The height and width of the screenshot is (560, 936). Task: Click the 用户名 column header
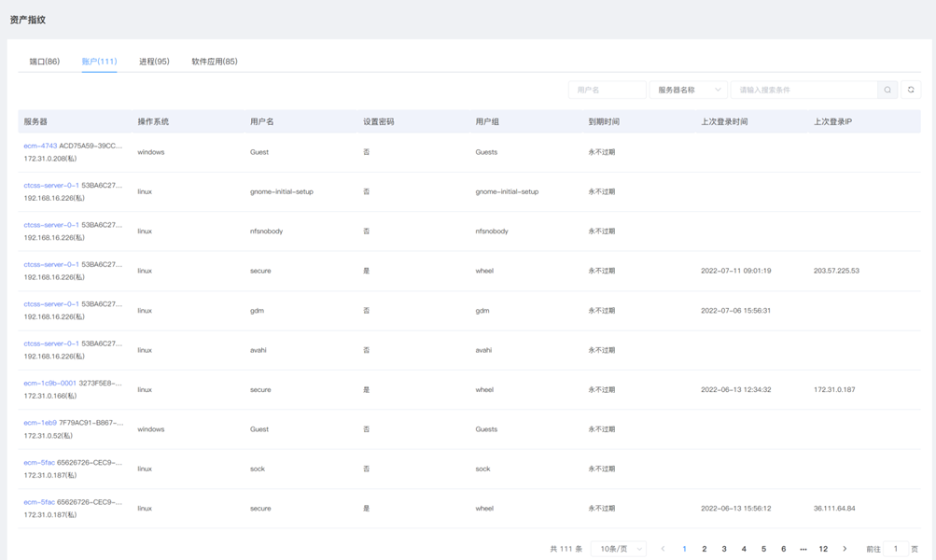pyautogui.click(x=262, y=121)
